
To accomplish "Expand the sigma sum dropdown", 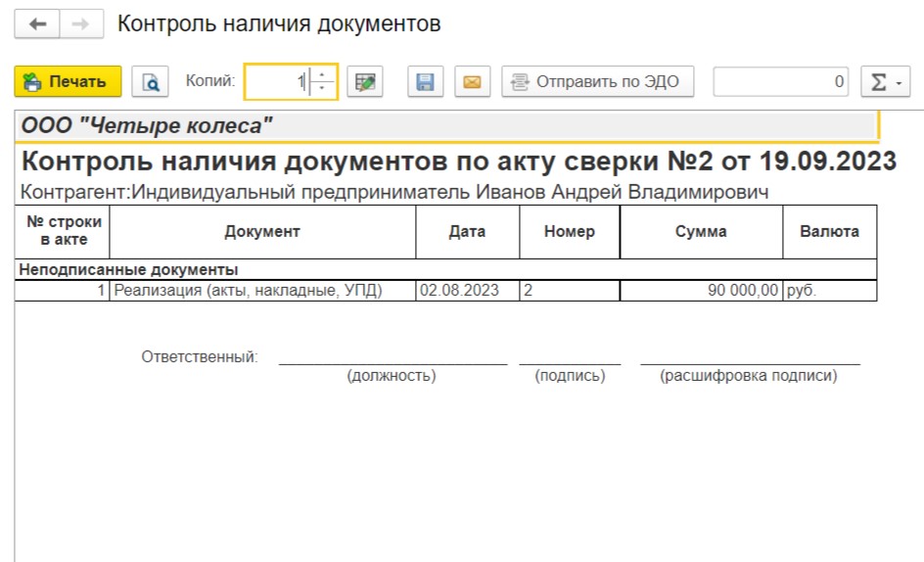I will coord(885,82).
